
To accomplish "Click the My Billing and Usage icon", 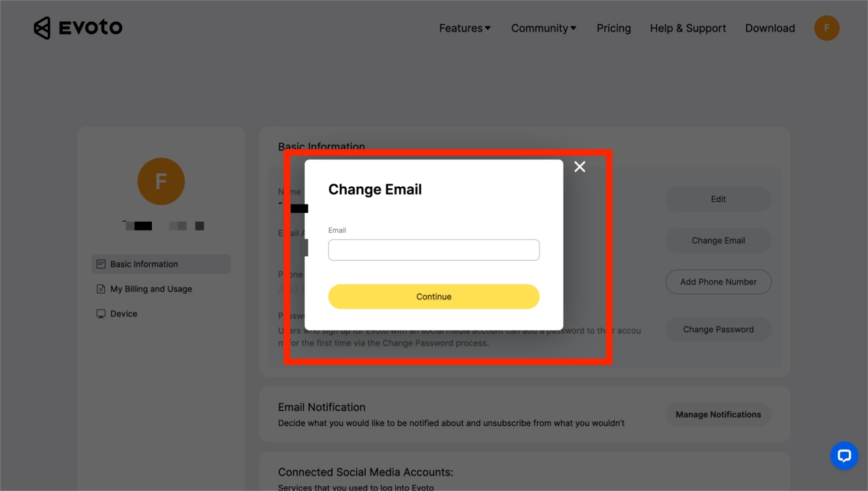I will point(101,289).
